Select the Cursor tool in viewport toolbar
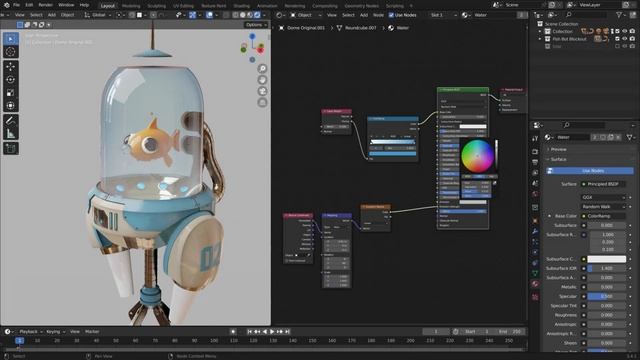This screenshot has width=640, height=360. (x=11, y=52)
